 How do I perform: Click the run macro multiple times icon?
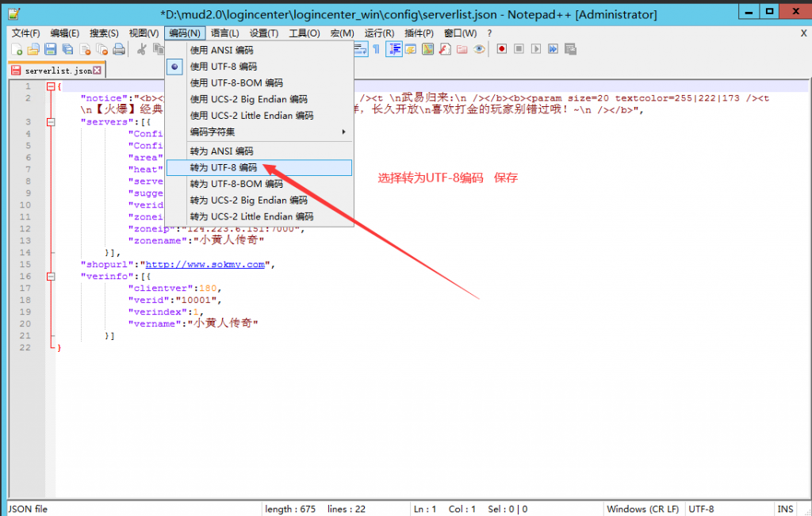point(553,48)
